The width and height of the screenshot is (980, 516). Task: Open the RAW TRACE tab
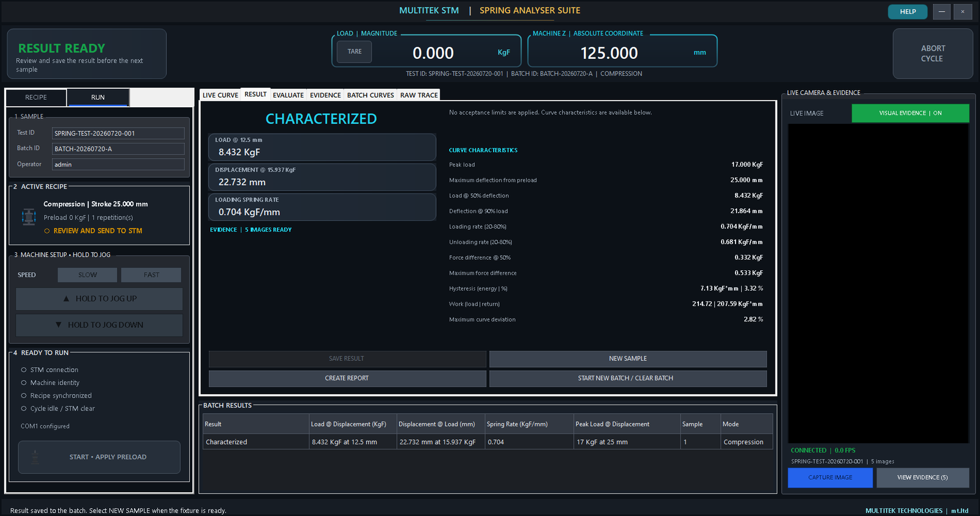[x=419, y=95]
